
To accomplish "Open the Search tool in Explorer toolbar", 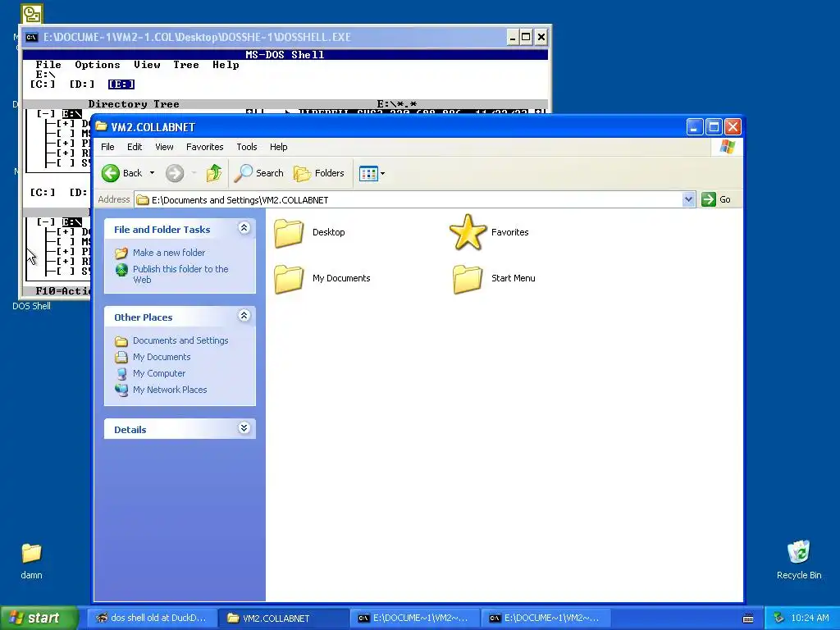I will coord(258,173).
